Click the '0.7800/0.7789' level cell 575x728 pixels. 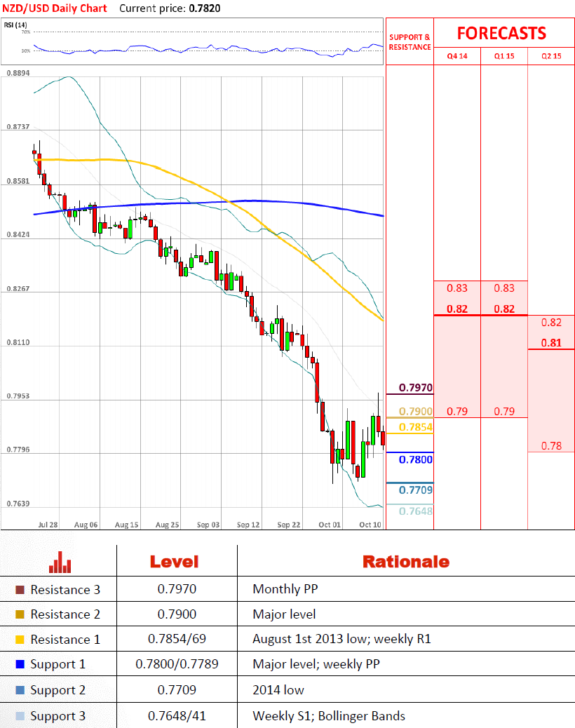pyautogui.click(x=177, y=664)
